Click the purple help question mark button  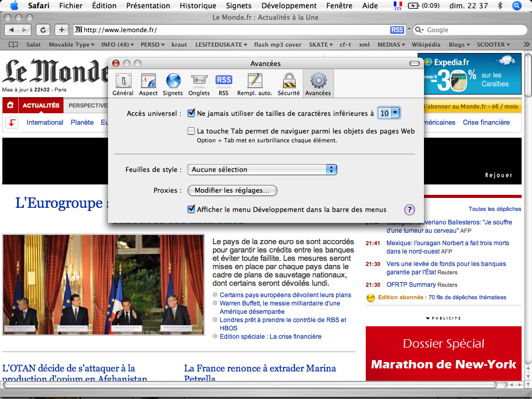coord(409,210)
